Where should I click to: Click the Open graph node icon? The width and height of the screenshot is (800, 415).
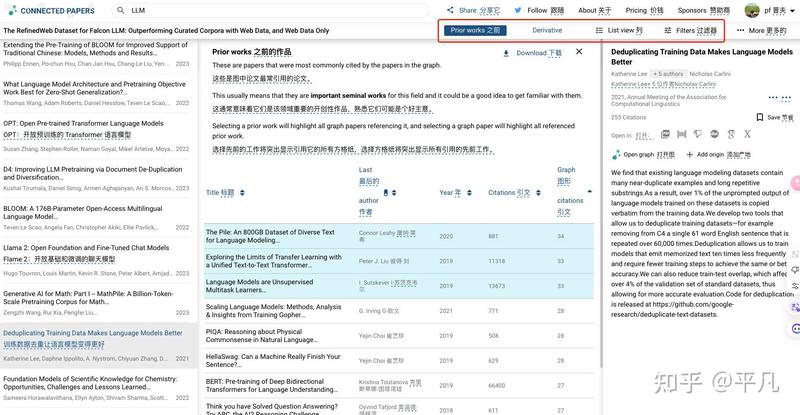616,154
